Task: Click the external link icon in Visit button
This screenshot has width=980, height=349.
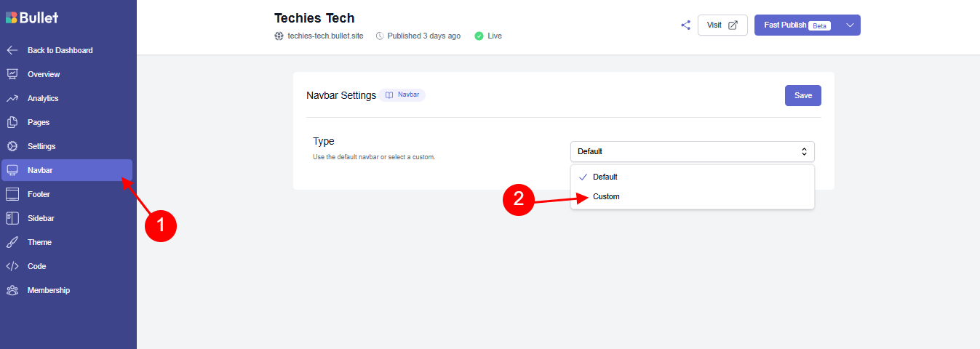Action: pyautogui.click(x=733, y=25)
